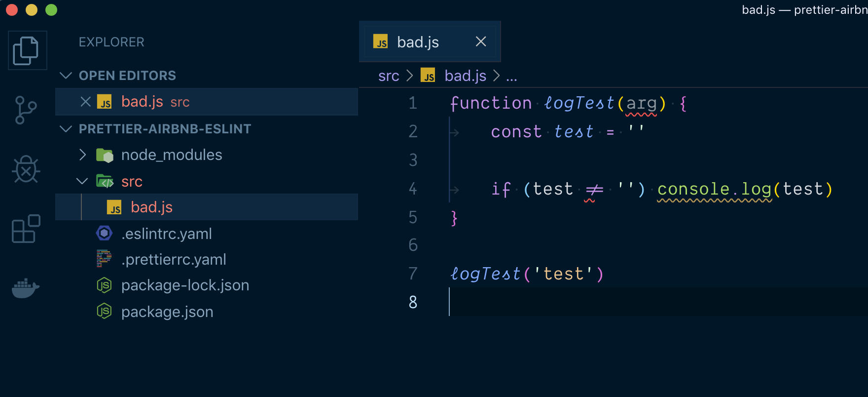Click the not-equal operator on line 4

(x=594, y=190)
